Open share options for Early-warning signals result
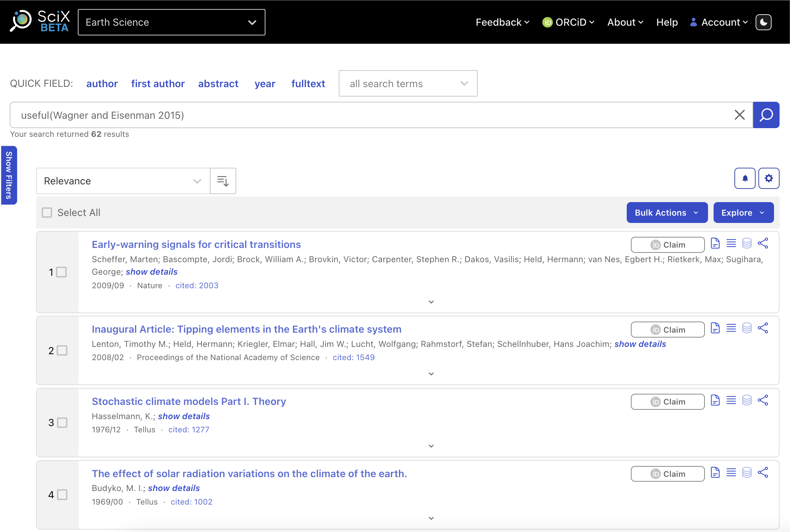Viewport: 790px width, 532px height. coord(763,243)
